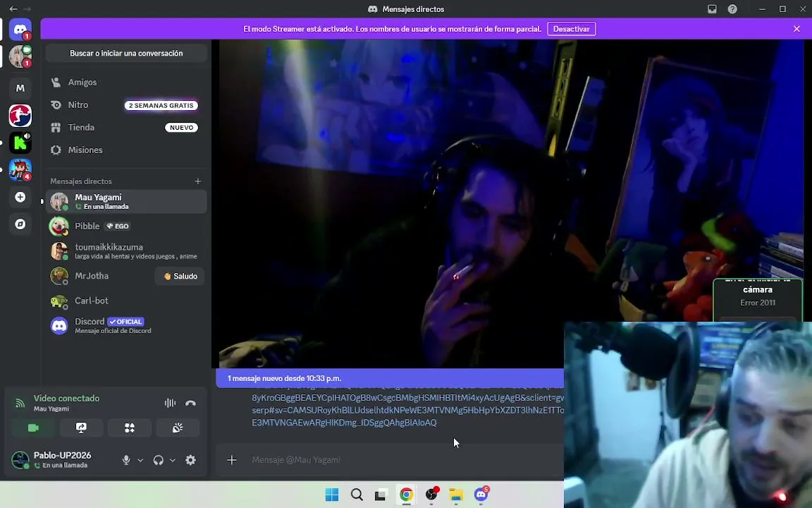Toggle noise suppression waveform icon

point(170,403)
